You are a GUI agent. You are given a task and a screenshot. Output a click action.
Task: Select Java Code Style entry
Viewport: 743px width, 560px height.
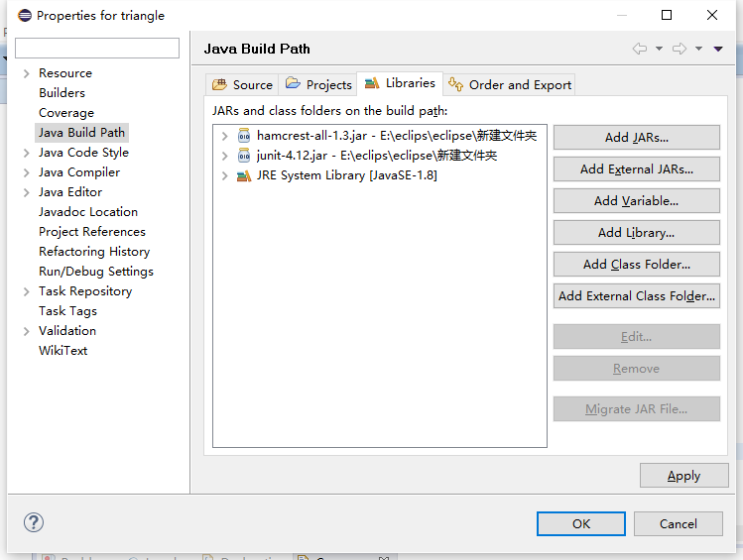pos(84,153)
